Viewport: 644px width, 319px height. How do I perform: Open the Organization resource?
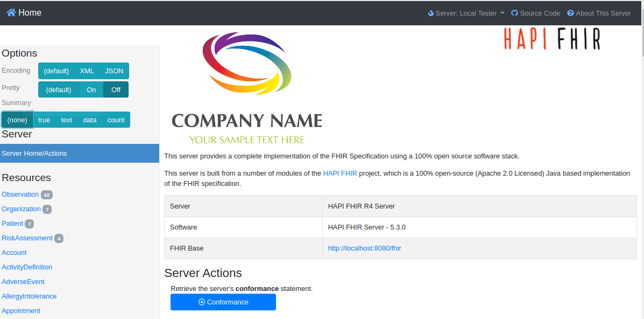click(22, 209)
